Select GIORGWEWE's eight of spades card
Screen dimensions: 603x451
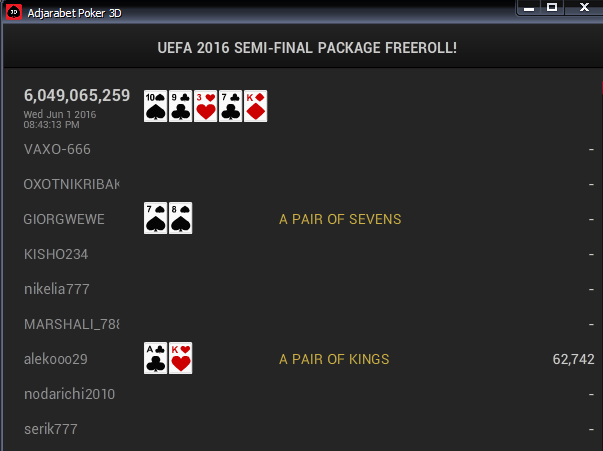(x=180, y=219)
